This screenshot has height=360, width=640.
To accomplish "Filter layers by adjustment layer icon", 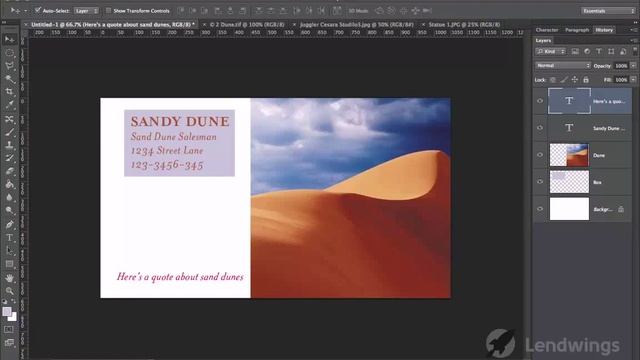I will [x=587, y=51].
